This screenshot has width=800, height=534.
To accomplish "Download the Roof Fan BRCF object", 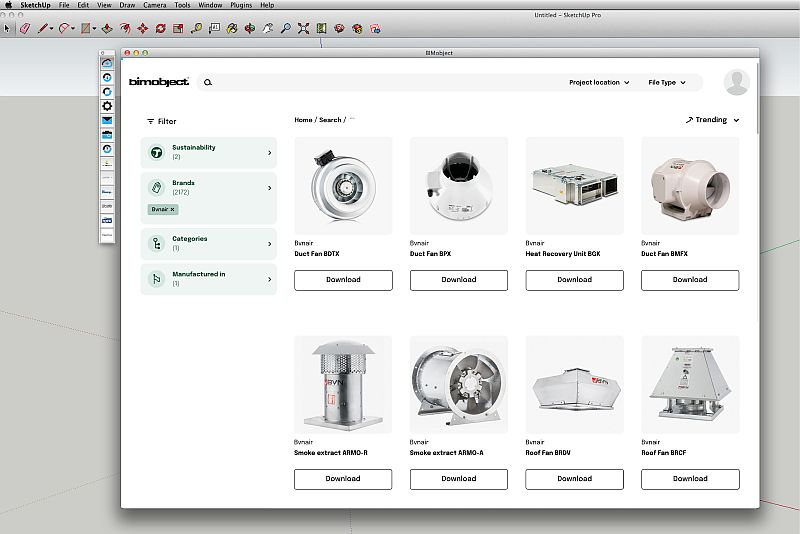I will point(690,479).
